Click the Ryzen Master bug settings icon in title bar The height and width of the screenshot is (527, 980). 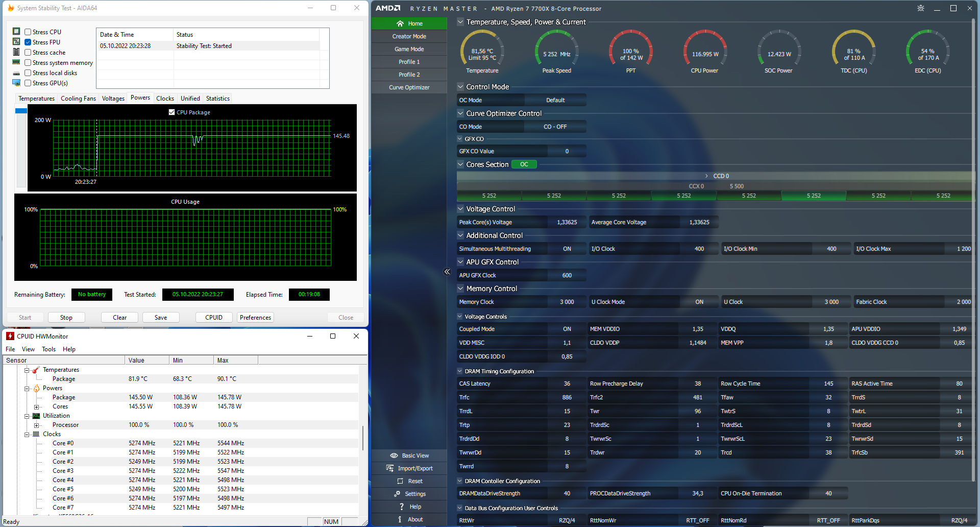point(921,8)
